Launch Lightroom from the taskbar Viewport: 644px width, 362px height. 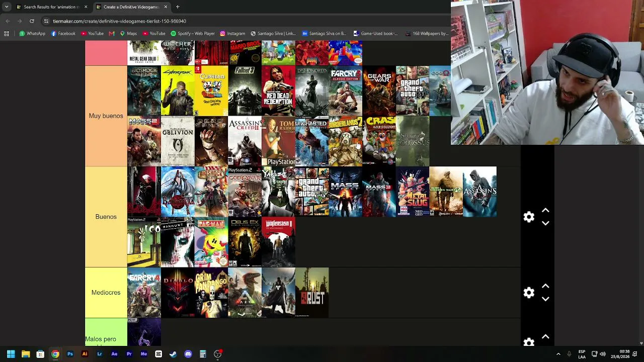100,354
